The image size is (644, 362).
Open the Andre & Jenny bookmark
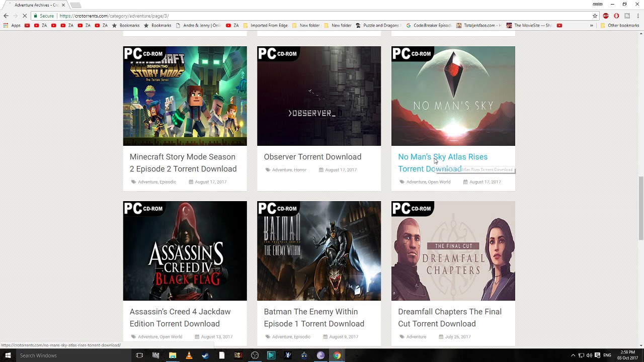pos(198,25)
